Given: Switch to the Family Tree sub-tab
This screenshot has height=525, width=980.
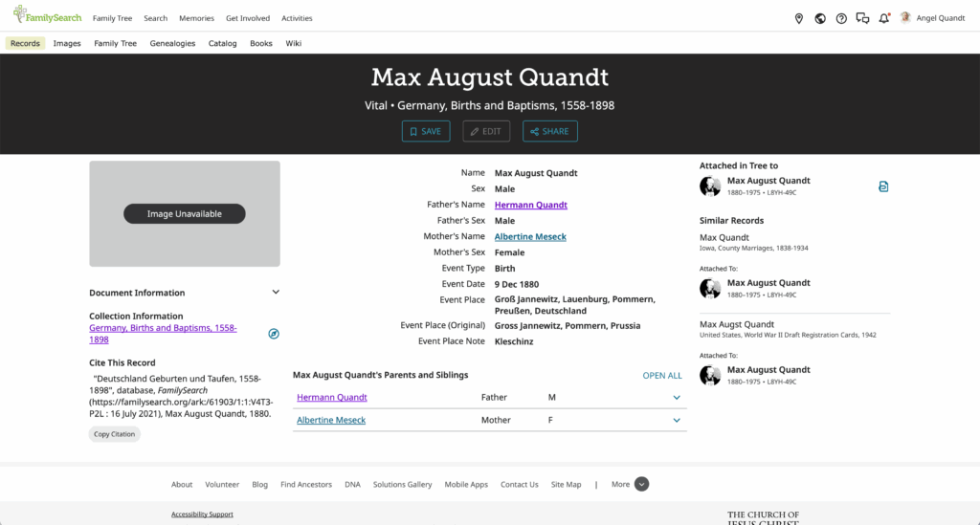Looking at the screenshot, I should pyautogui.click(x=115, y=43).
